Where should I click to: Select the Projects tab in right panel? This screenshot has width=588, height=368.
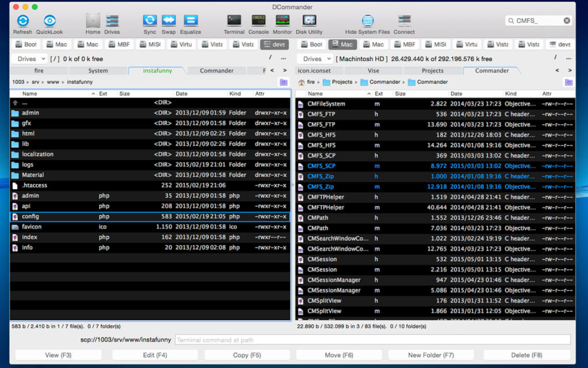(432, 71)
